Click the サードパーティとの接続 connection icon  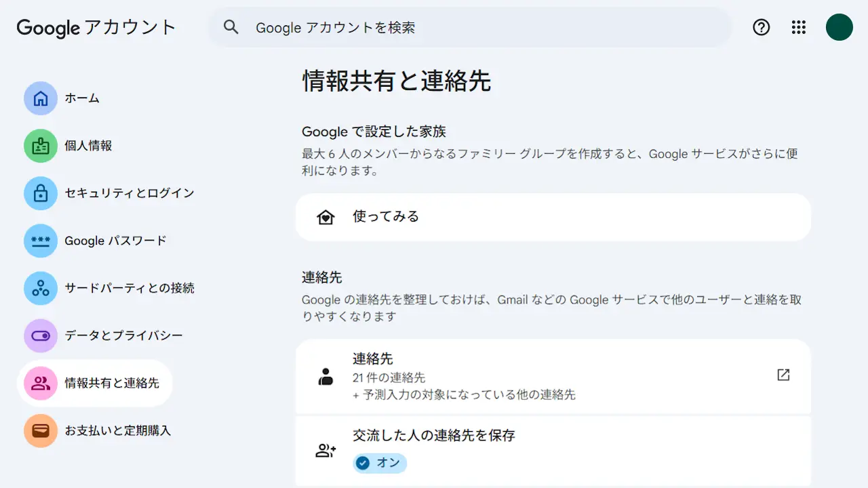pos(41,288)
